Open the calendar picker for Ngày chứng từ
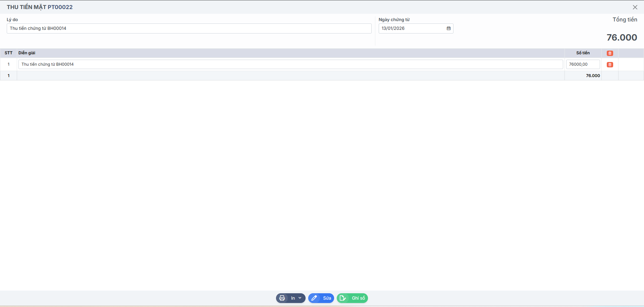This screenshot has height=307, width=644. (448, 28)
